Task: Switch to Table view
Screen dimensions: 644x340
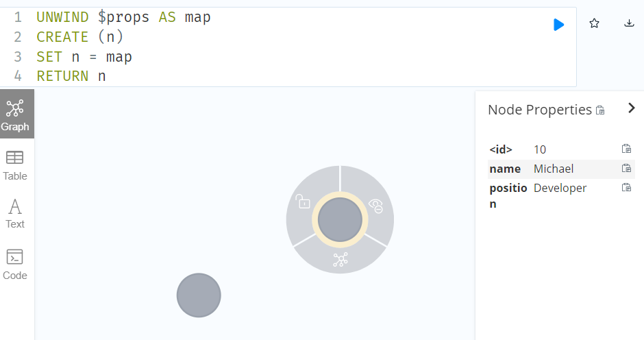Action: (x=15, y=166)
